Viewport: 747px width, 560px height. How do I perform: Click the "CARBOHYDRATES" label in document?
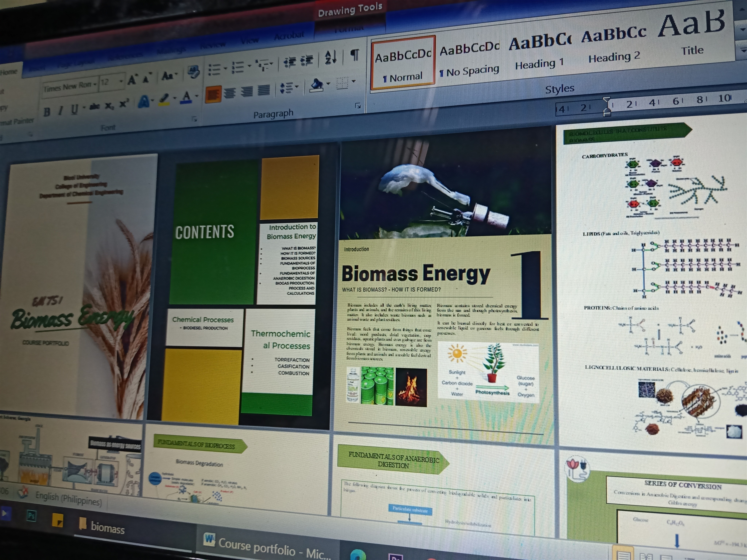tap(605, 156)
